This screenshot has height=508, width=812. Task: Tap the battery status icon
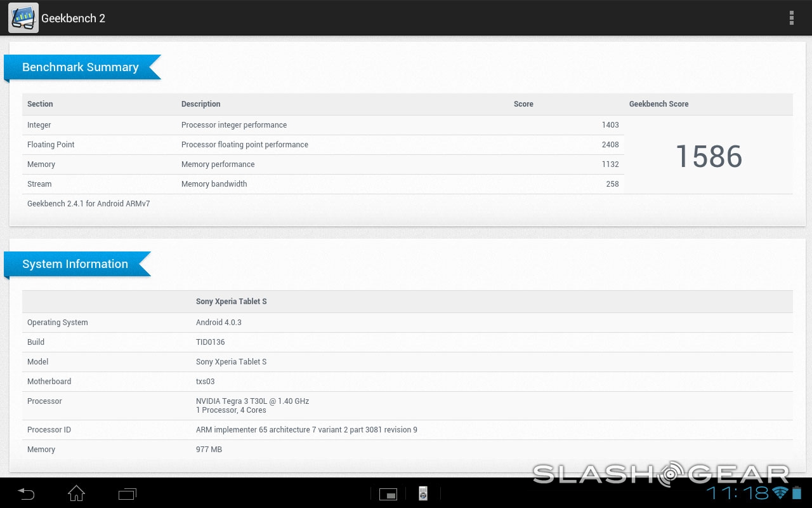[797, 493]
